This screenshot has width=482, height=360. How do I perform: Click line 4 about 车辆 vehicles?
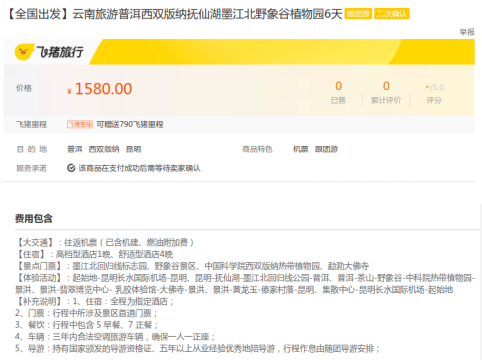pos(115,337)
